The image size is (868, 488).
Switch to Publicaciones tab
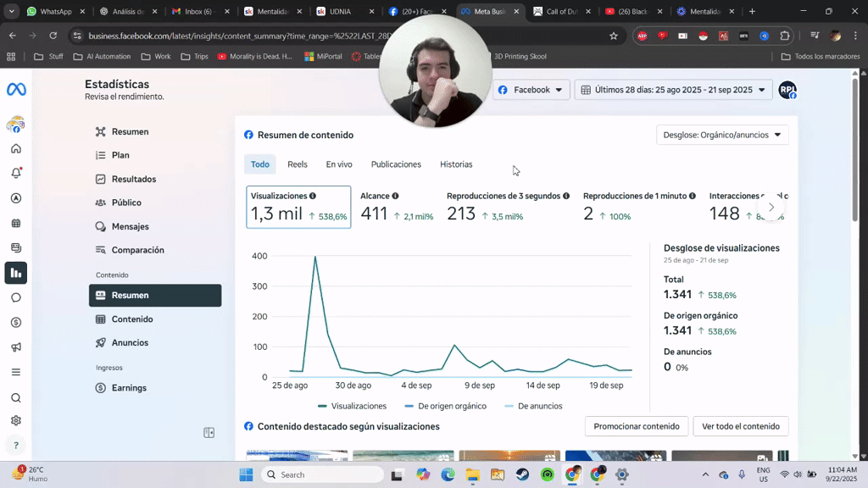click(x=396, y=164)
